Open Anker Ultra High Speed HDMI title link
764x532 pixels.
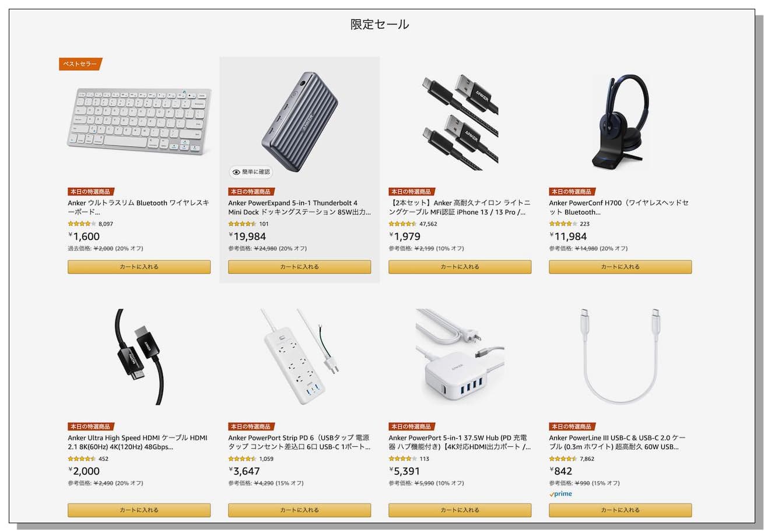[138, 442]
